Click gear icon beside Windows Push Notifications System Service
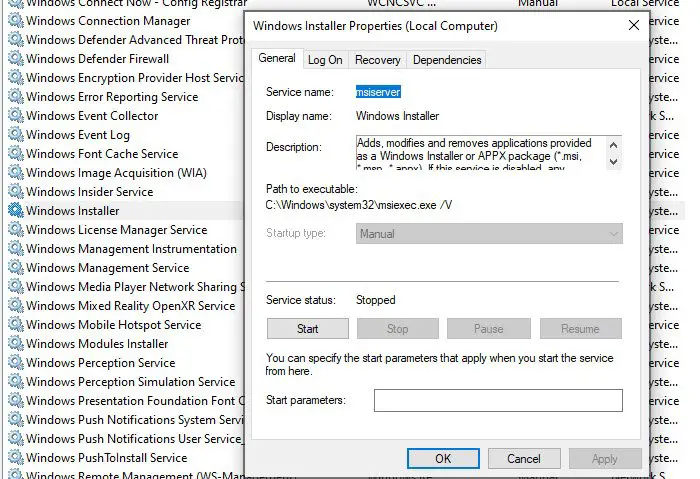This screenshot has height=479, width=700. click(x=16, y=420)
